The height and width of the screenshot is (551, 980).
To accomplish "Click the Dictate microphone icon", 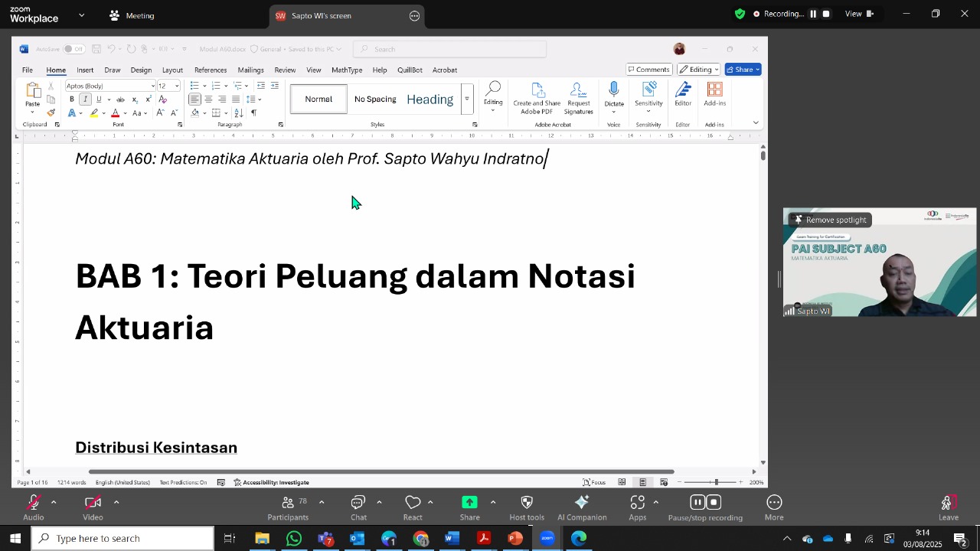I will (x=614, y=90).
